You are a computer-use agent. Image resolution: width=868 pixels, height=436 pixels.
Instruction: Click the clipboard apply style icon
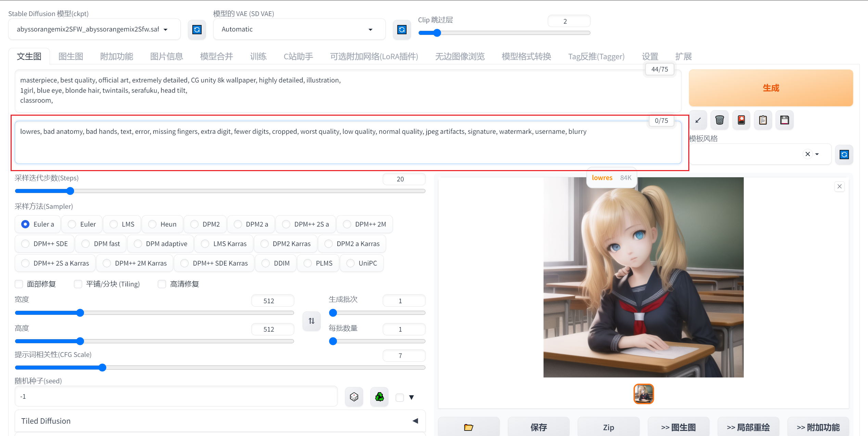coord(763,120)
